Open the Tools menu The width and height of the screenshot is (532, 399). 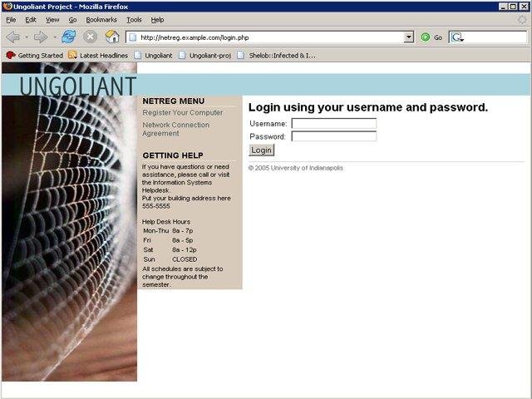coord(135,20)
